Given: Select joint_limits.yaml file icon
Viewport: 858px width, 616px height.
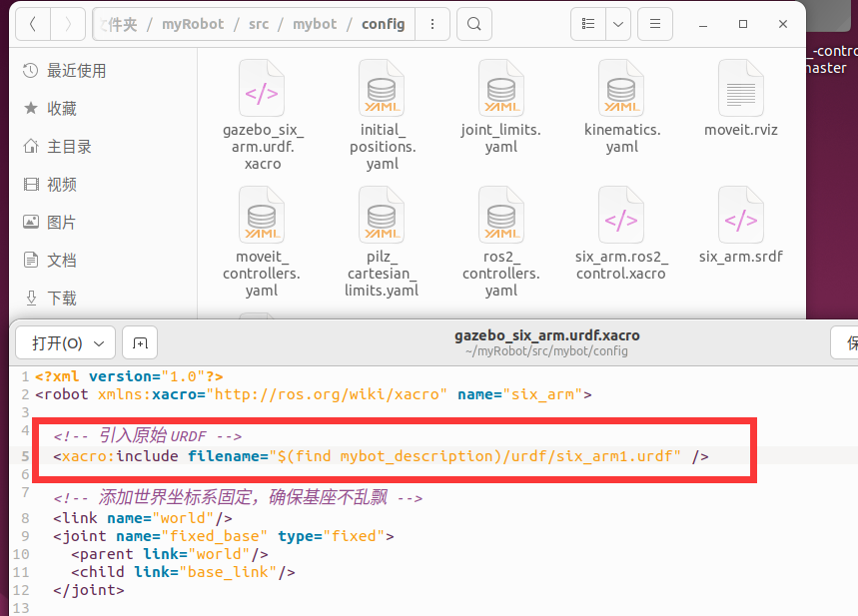Looking at the screenshot, I should (501, 88).
